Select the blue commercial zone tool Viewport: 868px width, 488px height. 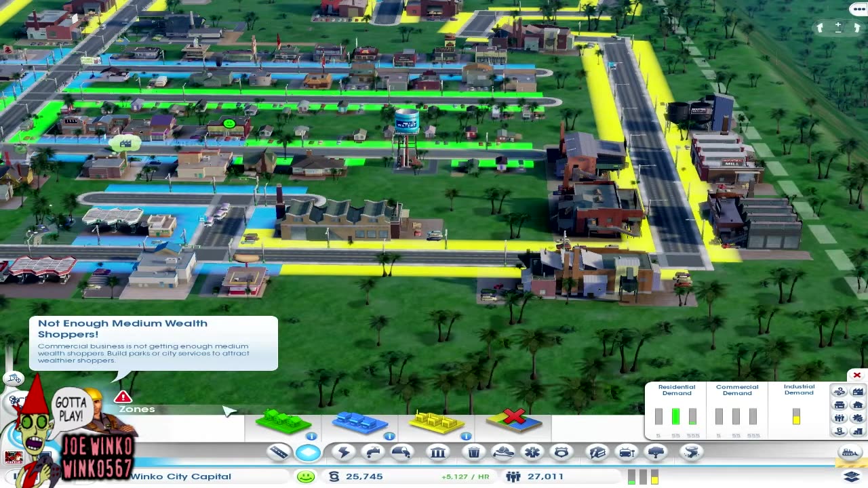[360, 422]
